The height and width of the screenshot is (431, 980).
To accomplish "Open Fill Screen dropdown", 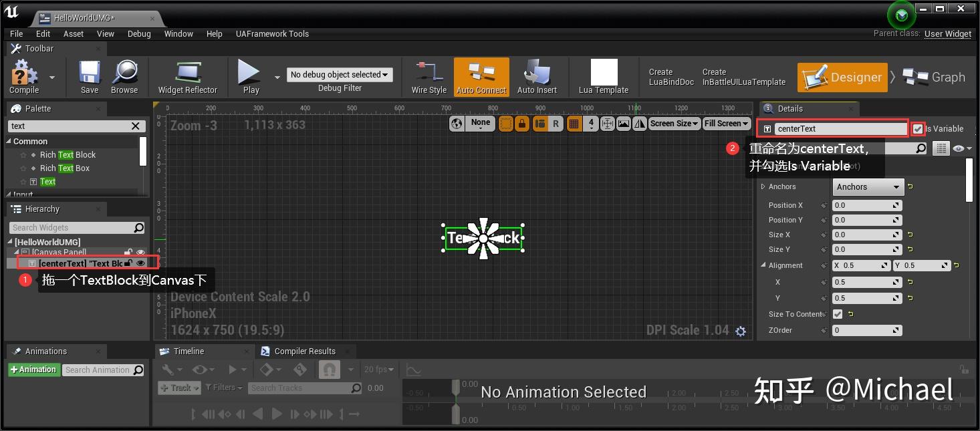I will coord(726,124).
